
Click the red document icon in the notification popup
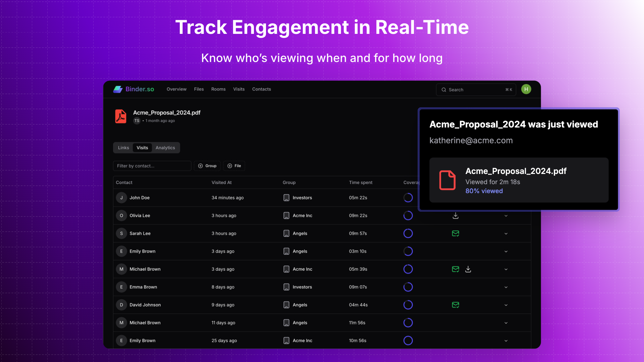(x=447, y=180)
